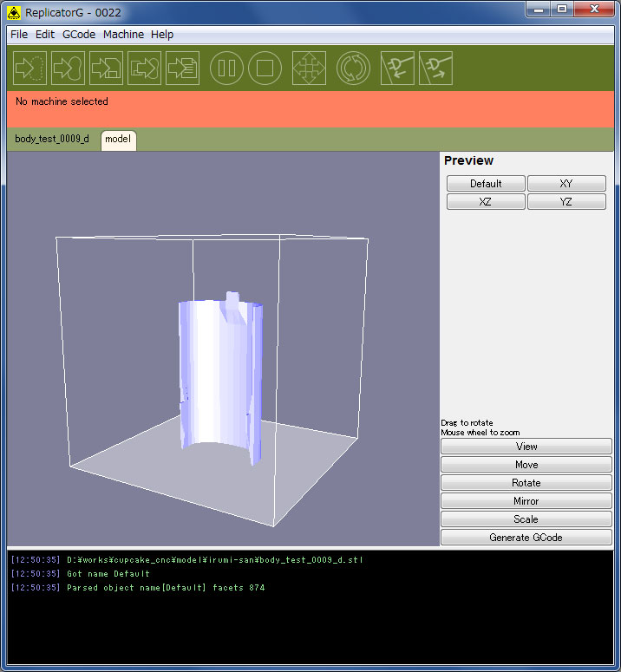Click the 'Preview' panel heading

pos(468,160)
